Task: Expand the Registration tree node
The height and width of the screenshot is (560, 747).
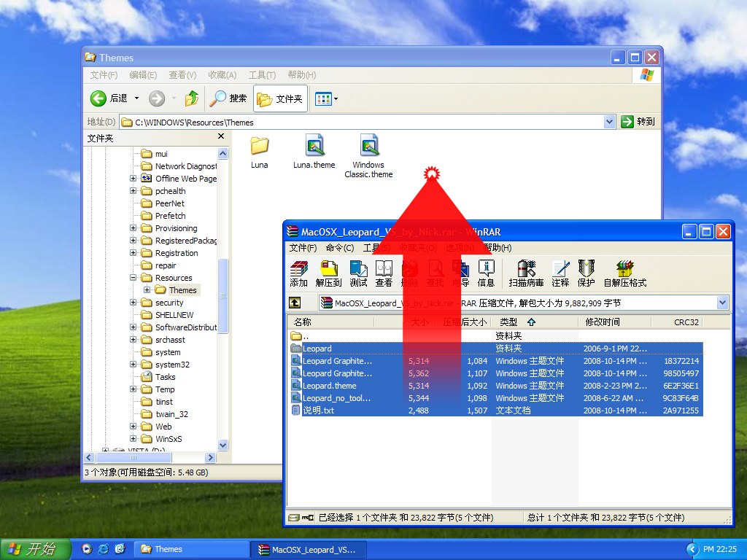Action: click(133, 252)
